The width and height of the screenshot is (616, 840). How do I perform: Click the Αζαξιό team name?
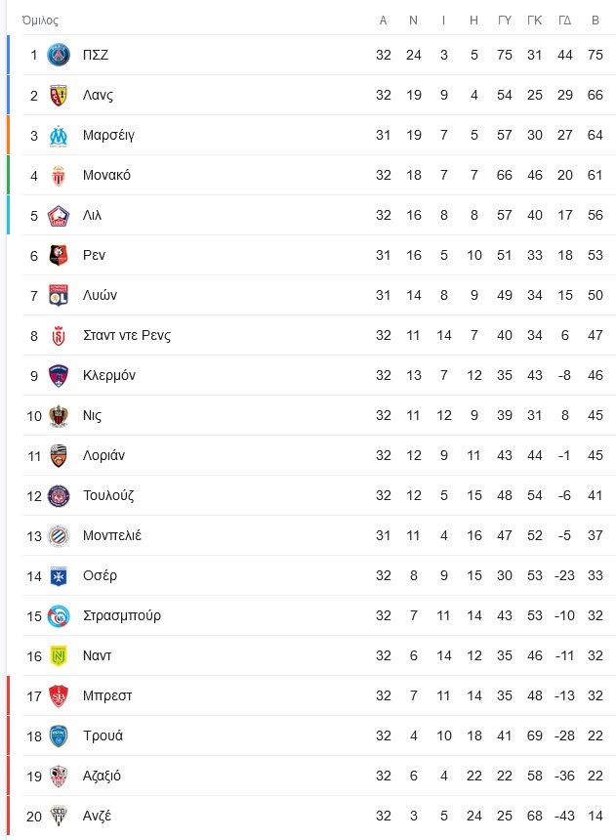102,777
